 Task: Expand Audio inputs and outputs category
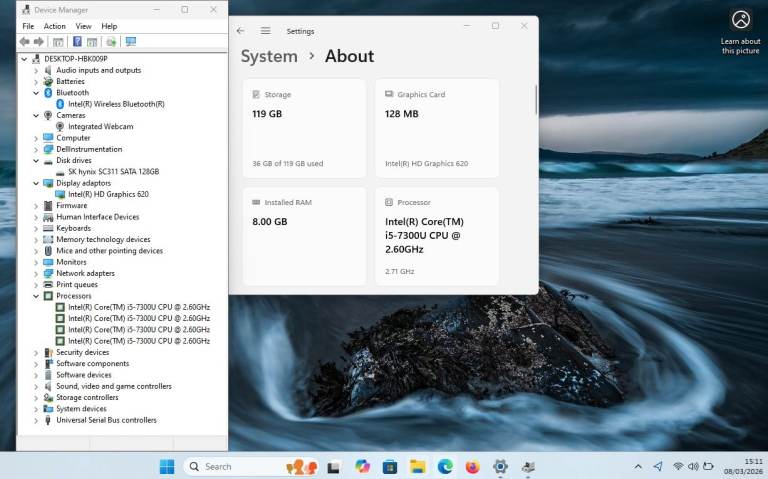(37, 70)
